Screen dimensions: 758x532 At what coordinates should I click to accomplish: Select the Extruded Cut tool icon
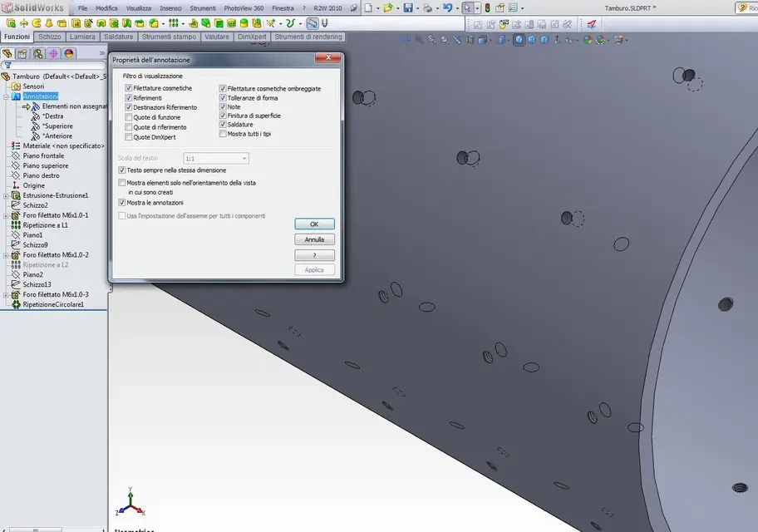[x=76, y=23]
